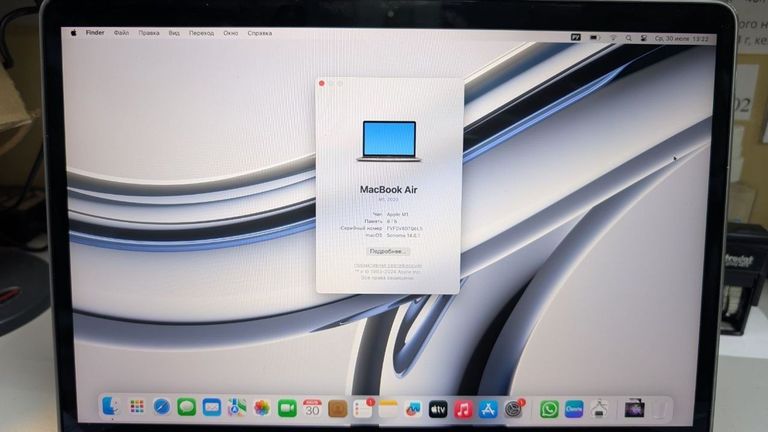Select the serial number value
The image size is (768, 432).
pos(405,228)
